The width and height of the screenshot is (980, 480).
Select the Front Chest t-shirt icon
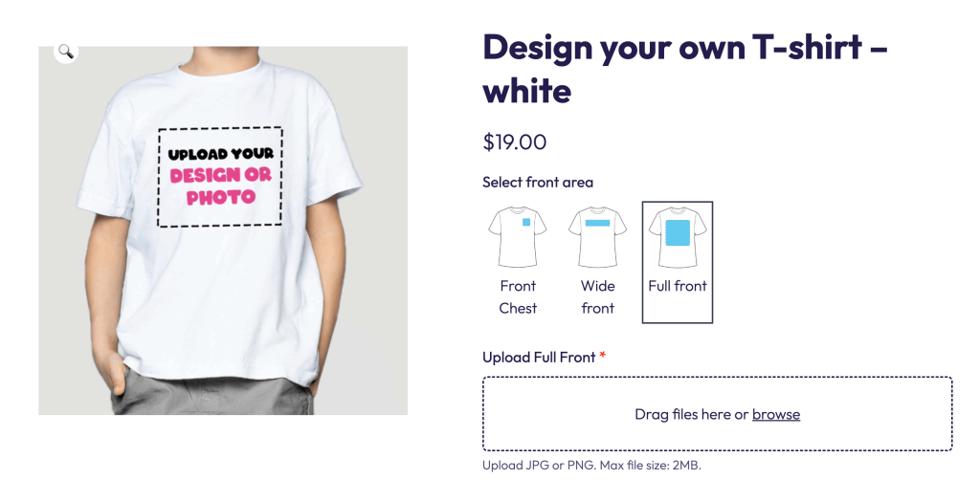[x=518, y=236]
